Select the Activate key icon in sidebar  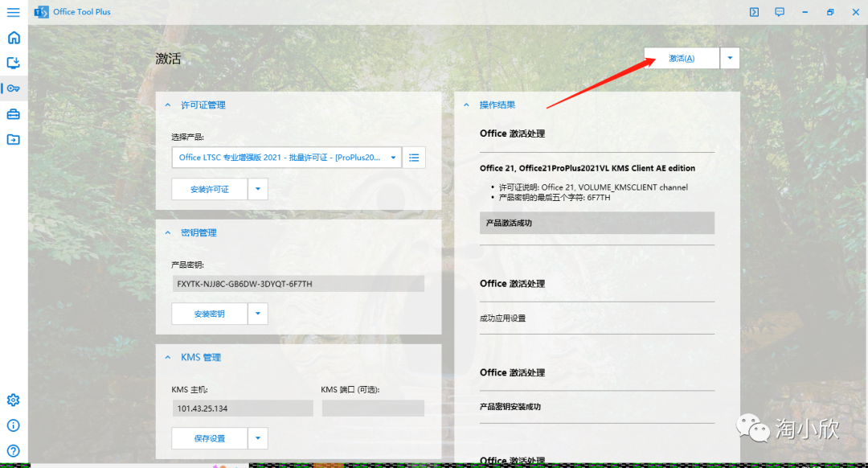(x=14, y=88)
